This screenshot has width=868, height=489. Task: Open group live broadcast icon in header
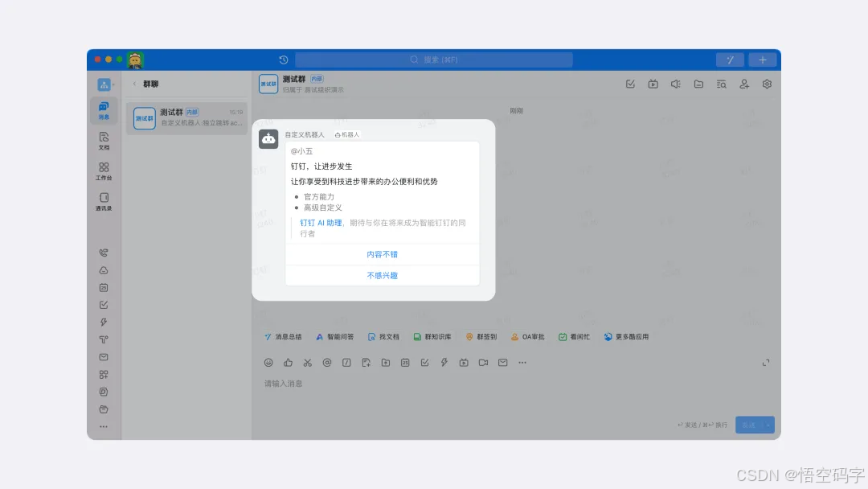click(x=653, y=84)
